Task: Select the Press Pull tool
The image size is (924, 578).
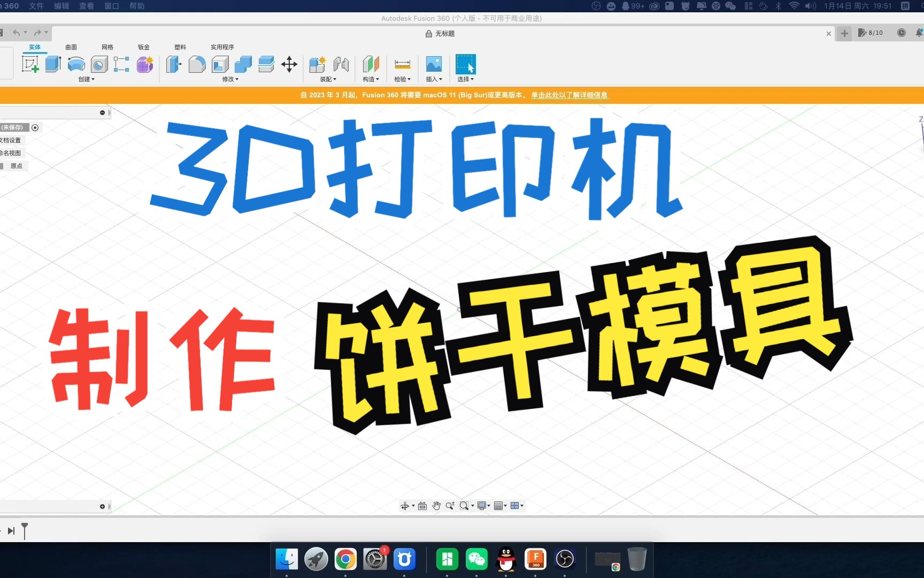Action: pos(174,65)
